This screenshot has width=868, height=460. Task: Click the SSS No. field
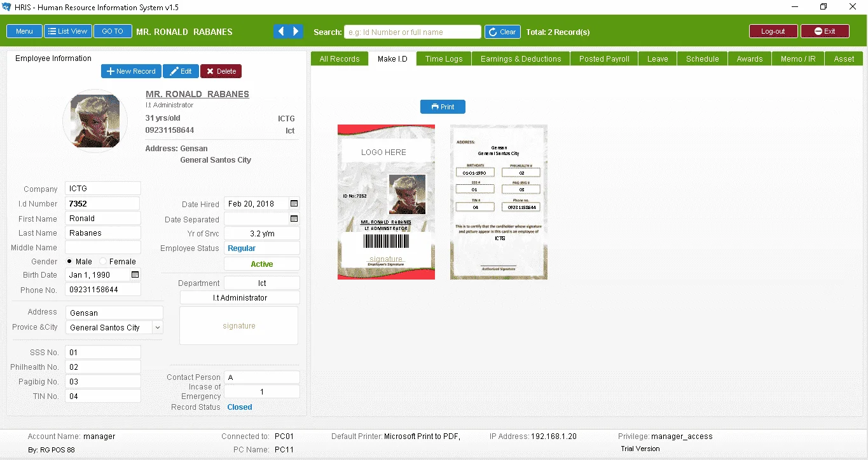pos(102,353)
